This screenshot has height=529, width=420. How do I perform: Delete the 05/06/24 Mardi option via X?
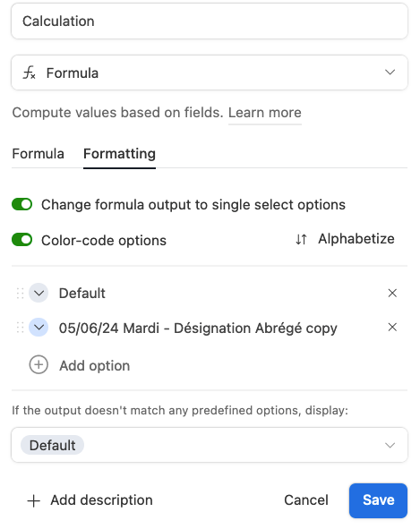(392, 327)
